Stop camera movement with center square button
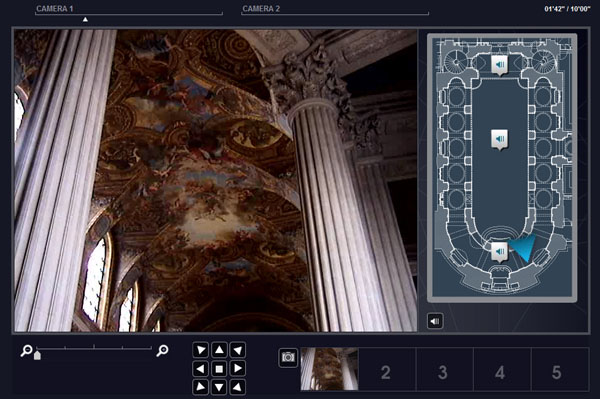Screen dimensions: 600x399 (219, 368)
